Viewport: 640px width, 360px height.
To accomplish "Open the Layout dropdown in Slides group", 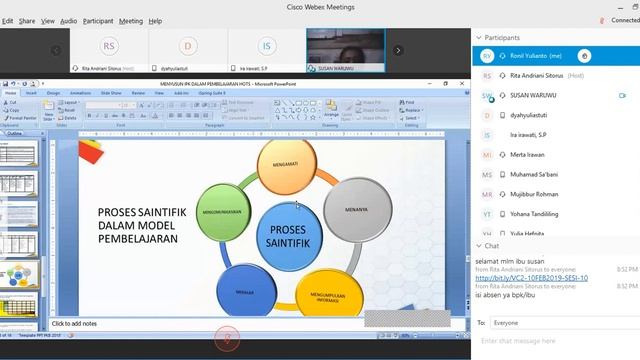I will (69, 102).
